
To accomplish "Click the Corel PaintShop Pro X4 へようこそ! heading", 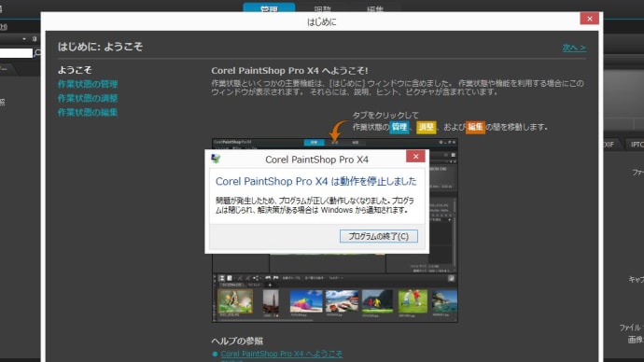I will [289, 71].
